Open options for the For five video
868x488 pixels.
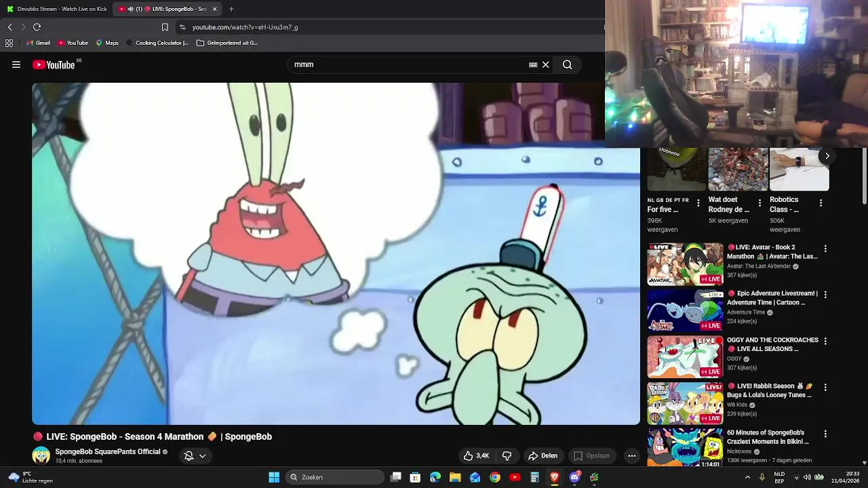coord(698,203)
